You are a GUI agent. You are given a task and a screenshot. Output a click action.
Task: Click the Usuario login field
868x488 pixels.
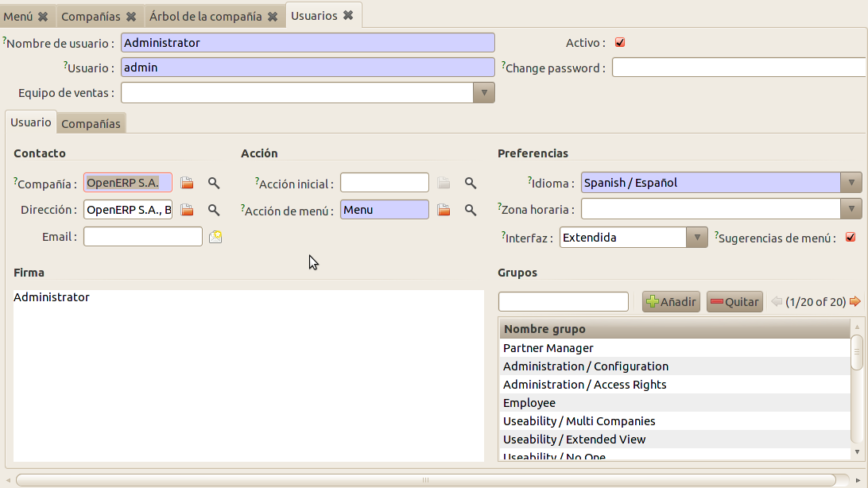pos(308,68)
